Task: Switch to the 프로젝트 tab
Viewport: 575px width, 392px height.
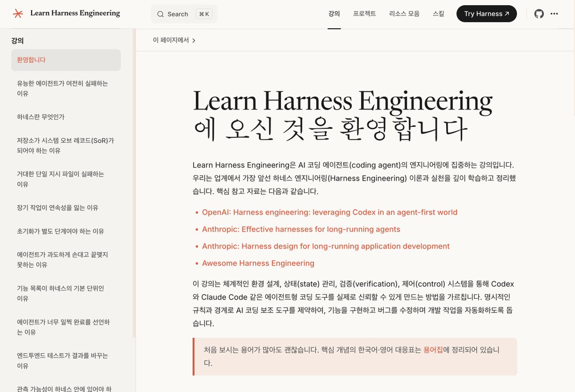Action: [364, 14]
